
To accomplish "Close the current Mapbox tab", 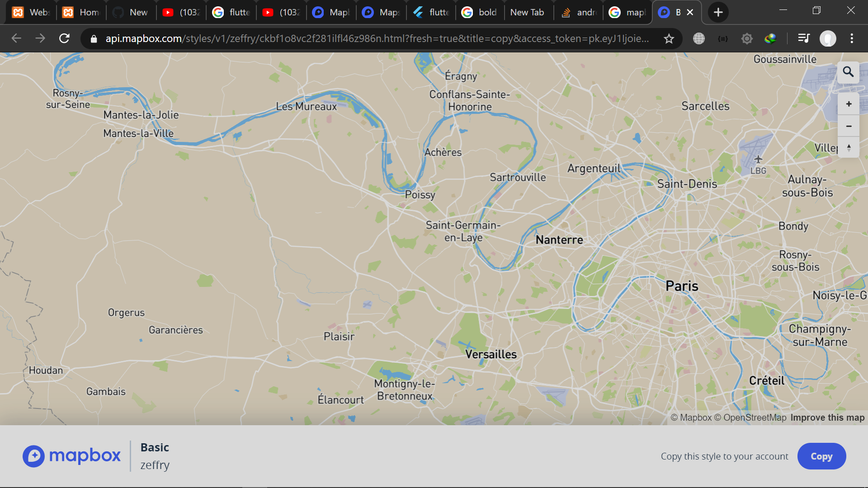I will pos(690,13).
